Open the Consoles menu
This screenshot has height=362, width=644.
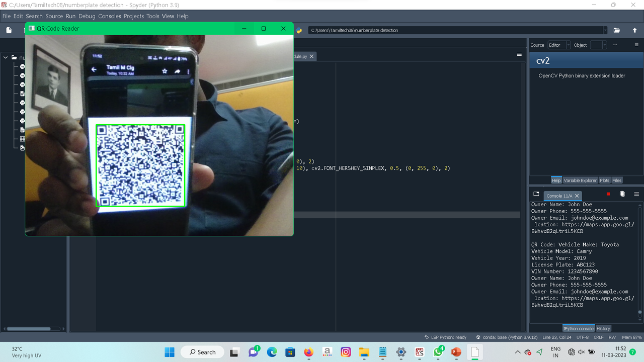[110, 16]
